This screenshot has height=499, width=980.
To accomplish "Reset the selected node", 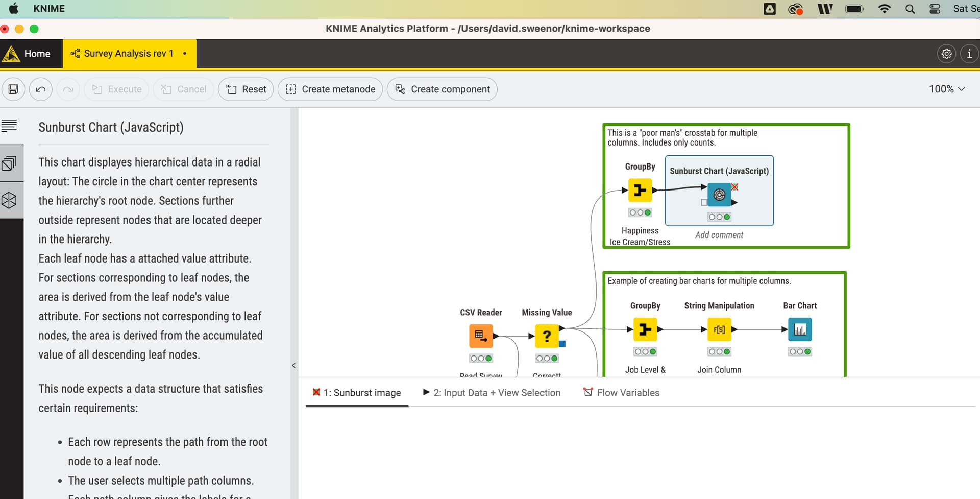I will [x=246, y=89].
